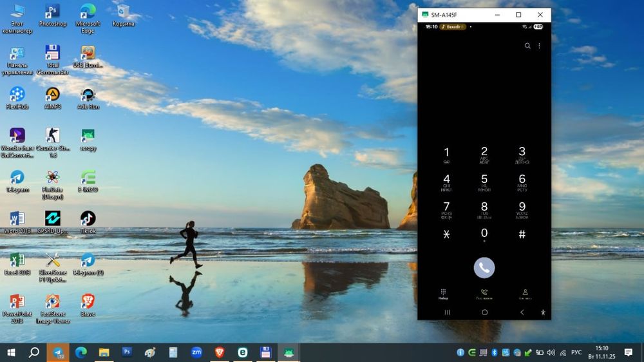
Task: Open USB Burning desktop shortcut
Action: point(88,57)
